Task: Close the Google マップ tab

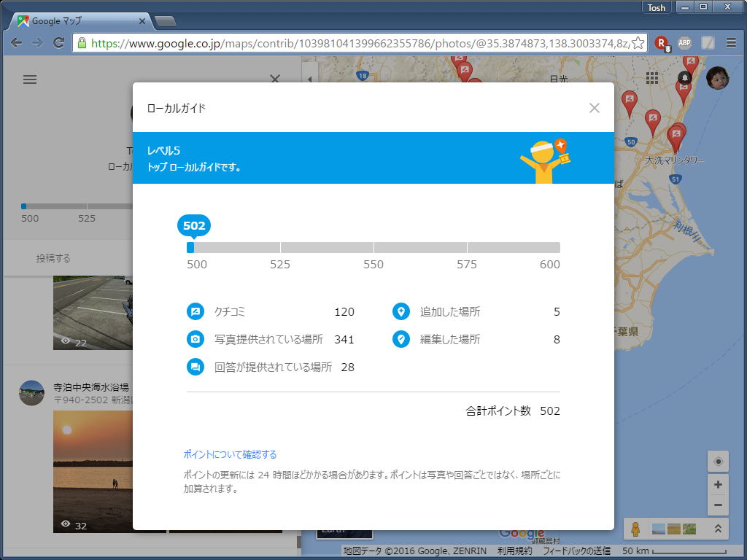Action: coord(142,21)
